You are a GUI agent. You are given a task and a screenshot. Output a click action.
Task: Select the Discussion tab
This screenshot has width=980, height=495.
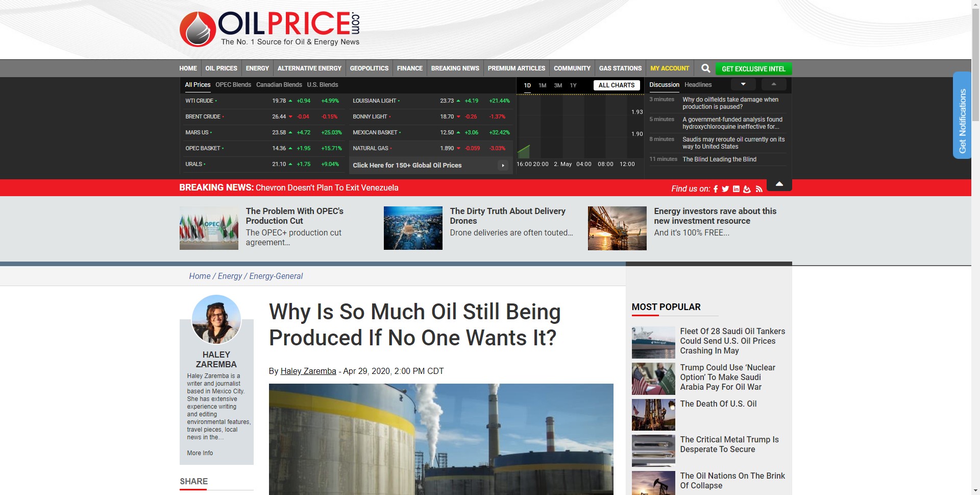[x=664, y=85]
